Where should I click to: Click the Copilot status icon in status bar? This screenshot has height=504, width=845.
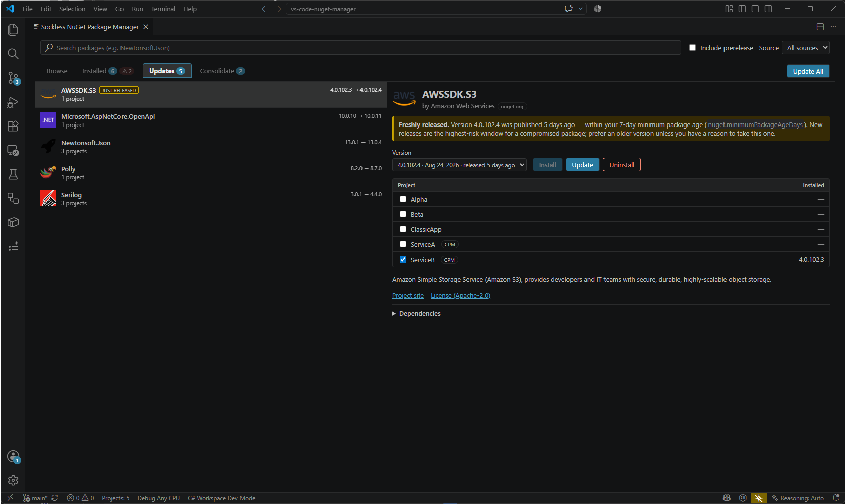tap(727, 498)
